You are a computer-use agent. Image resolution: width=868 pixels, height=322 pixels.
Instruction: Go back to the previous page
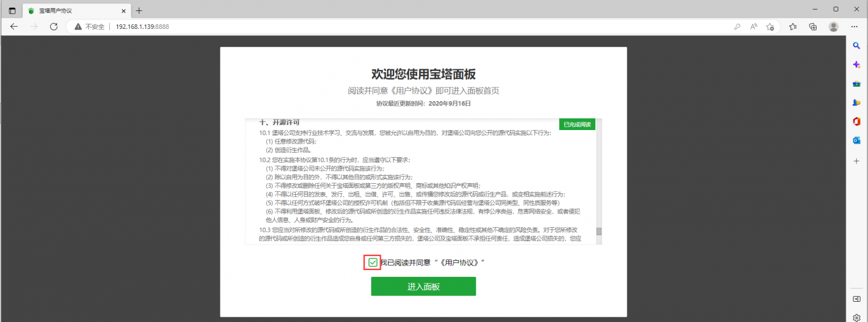tap(14, 27)
